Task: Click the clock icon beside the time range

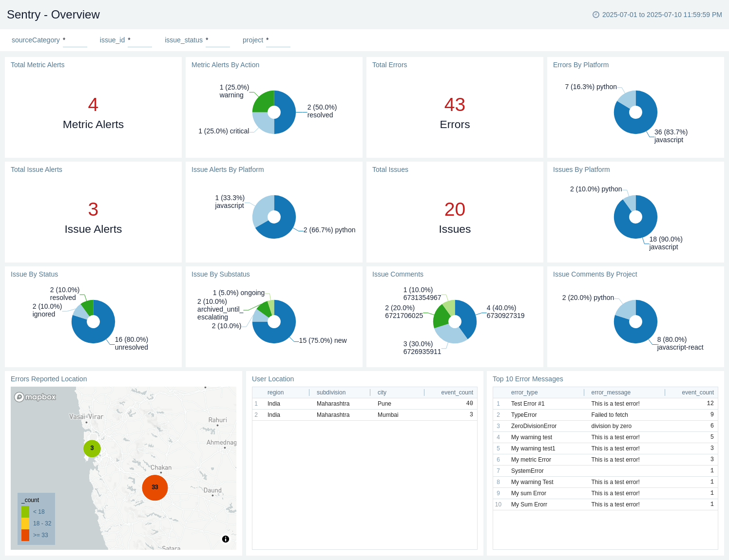Action: pyautogui.click(x=595, y=15)
